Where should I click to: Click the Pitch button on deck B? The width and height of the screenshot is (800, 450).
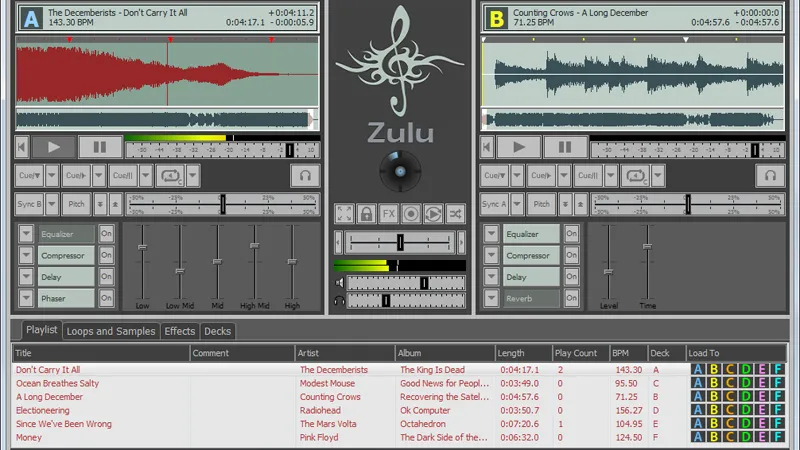click(x=541, y=204)
